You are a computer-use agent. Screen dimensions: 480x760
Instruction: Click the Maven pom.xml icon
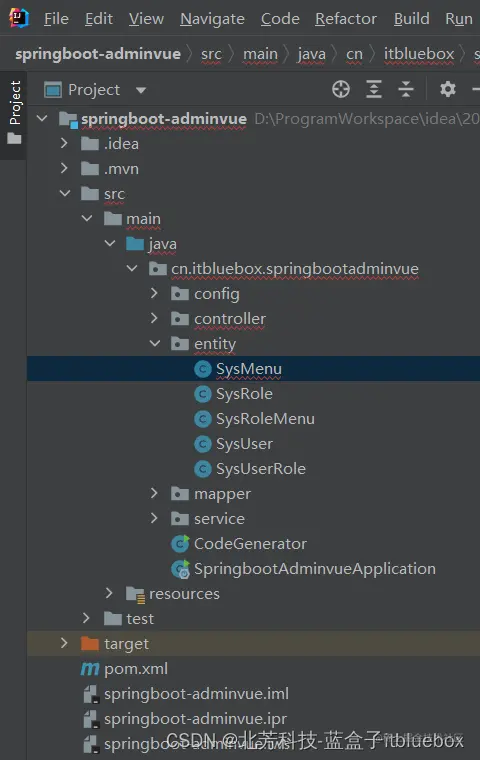click(90, 669)
